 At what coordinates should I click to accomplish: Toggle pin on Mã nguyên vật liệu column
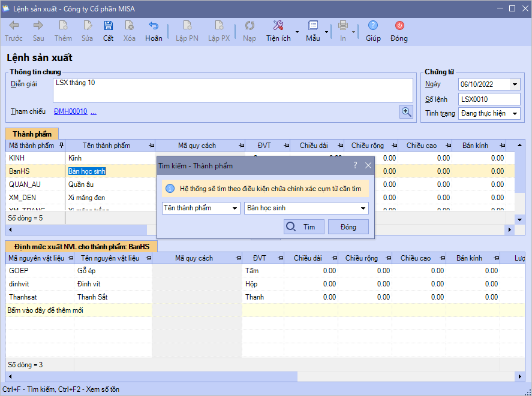coord(70,258)
